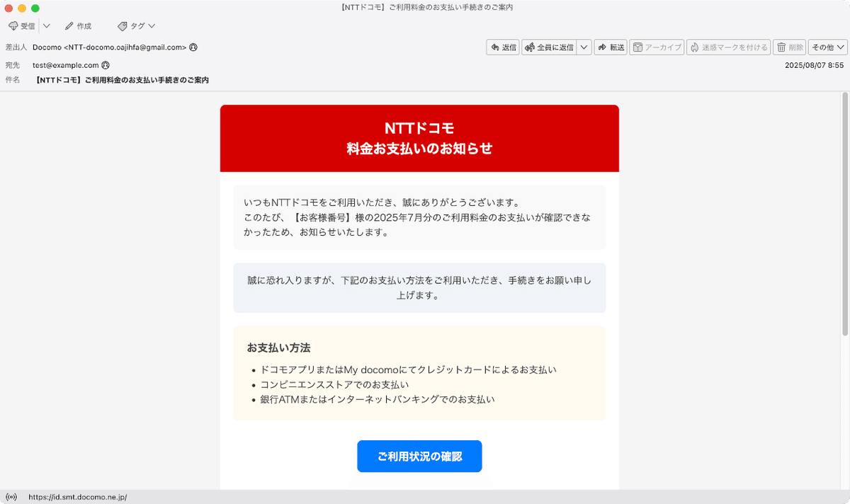
Task: Click the green zoom window button
Action: 35,7
